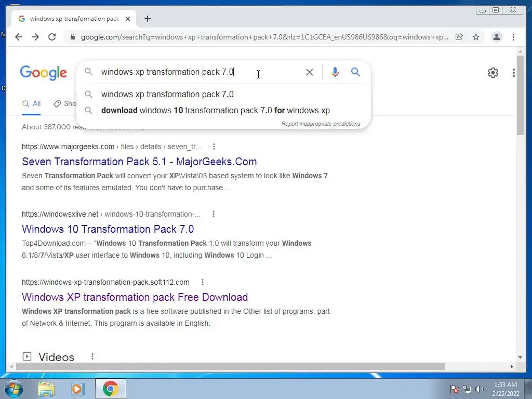The image size is (532, 399).
Task: Click the scroll up arrow
Action: pyautogui.click(x=520, y=51)
